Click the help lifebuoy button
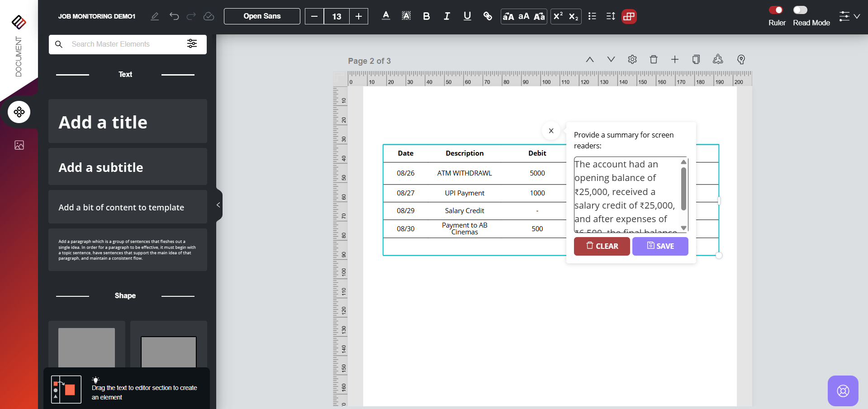 pos(843,390)
